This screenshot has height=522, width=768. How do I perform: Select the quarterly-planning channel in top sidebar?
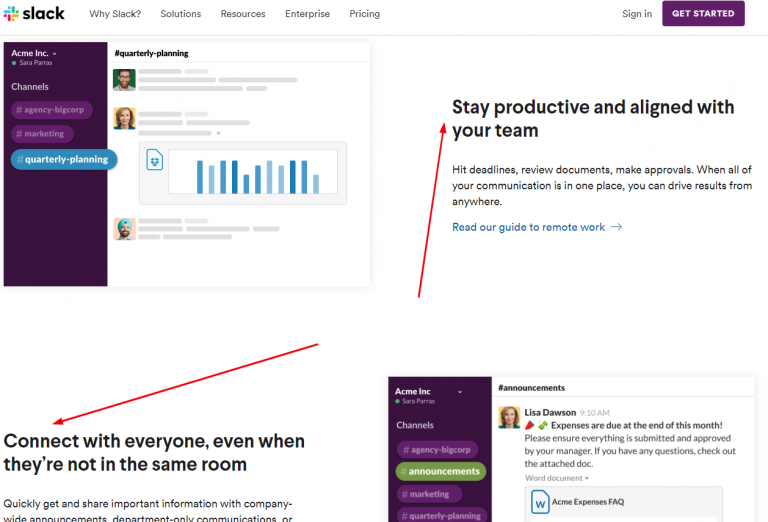[64, 159]
